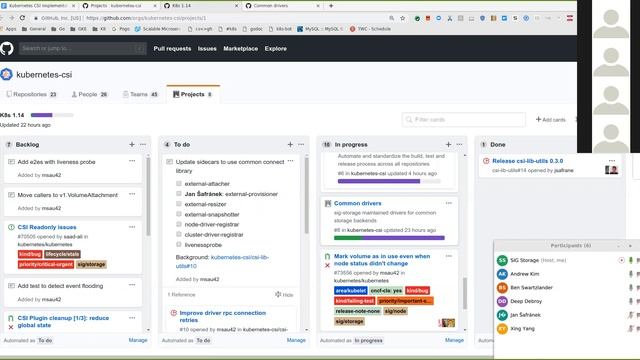640x360 pixels.
Task: Click Manage link under Backlog column
Action: click(138, 340)
